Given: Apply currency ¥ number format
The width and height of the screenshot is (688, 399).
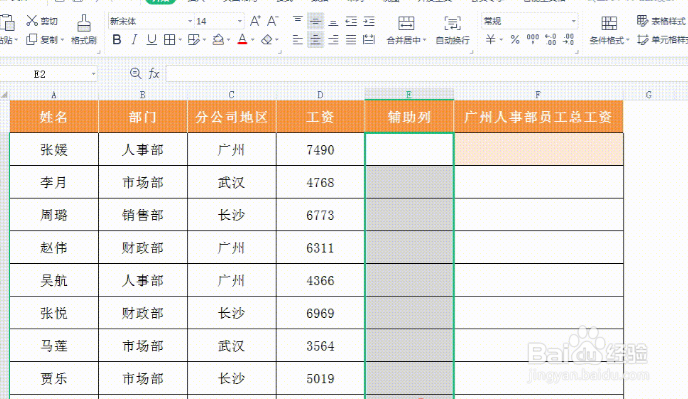Looking at the screenshot, I should [491, 40].
